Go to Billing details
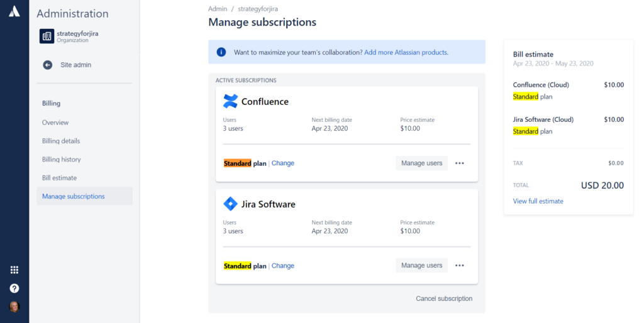The image size is (644, 323). click(61, 141)
